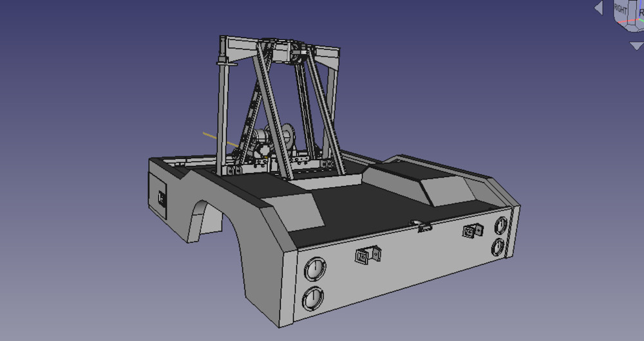The width and height of the screenshot is (644, 341).
Task: Select the left bracket on rear panel
Action: [x=367, y=256]
